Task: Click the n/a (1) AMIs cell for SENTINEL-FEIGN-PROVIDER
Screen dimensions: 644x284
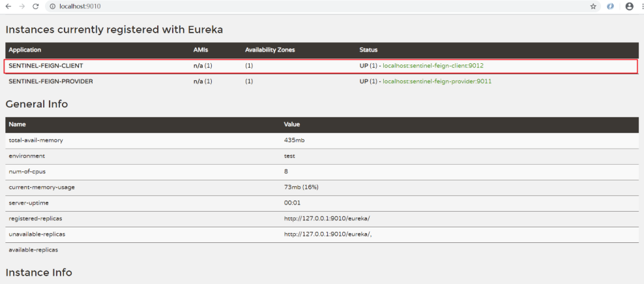Action: 203,81
